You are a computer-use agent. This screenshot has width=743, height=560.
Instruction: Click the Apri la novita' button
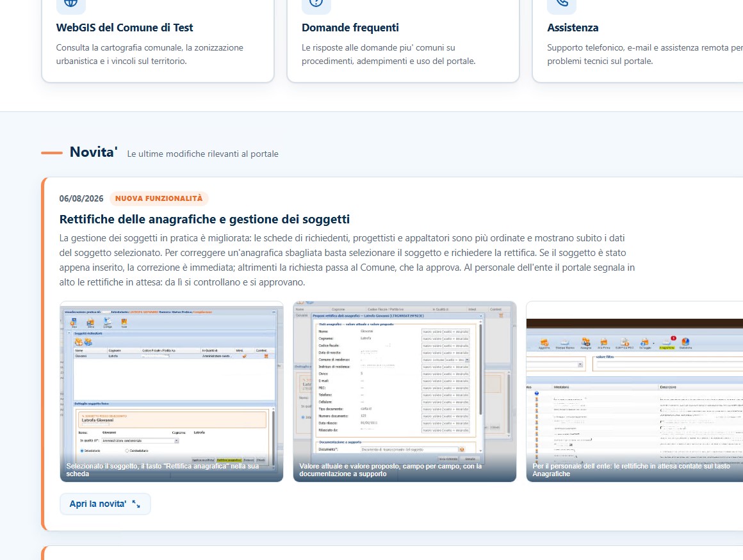105,504
